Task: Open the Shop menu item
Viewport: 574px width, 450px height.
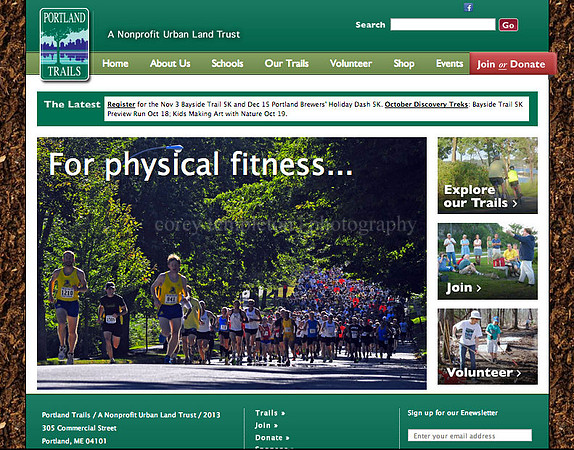Action: pyautogui.click(x=404, y=63)
